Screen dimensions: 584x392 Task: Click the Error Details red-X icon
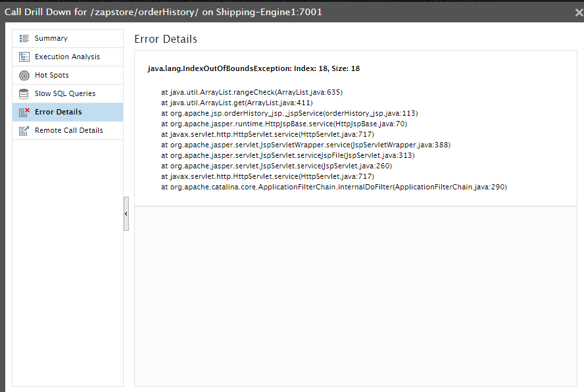coord(24,112)
